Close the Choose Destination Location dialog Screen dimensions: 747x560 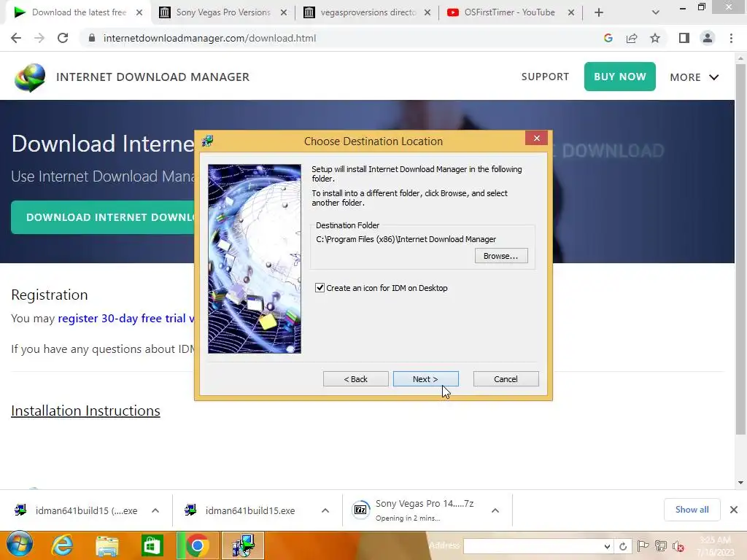point(536,138)
